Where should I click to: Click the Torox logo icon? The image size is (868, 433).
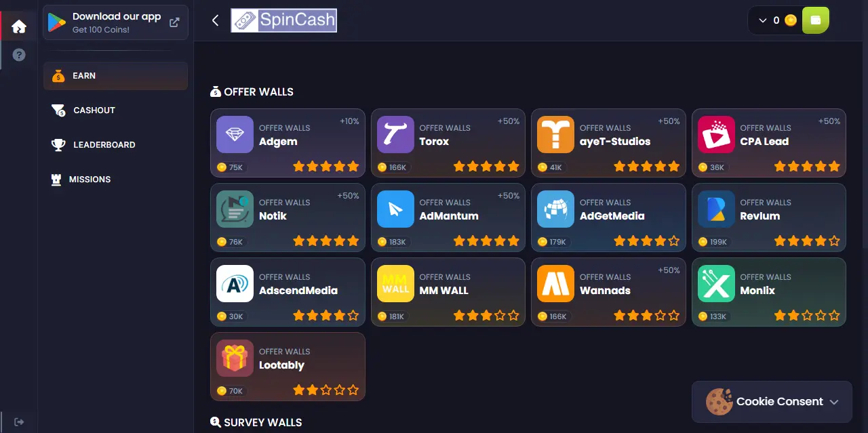[x=395, y=134]
